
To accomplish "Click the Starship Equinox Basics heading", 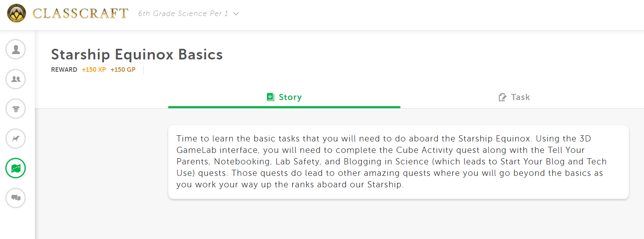I will click(x=137, y=55).
